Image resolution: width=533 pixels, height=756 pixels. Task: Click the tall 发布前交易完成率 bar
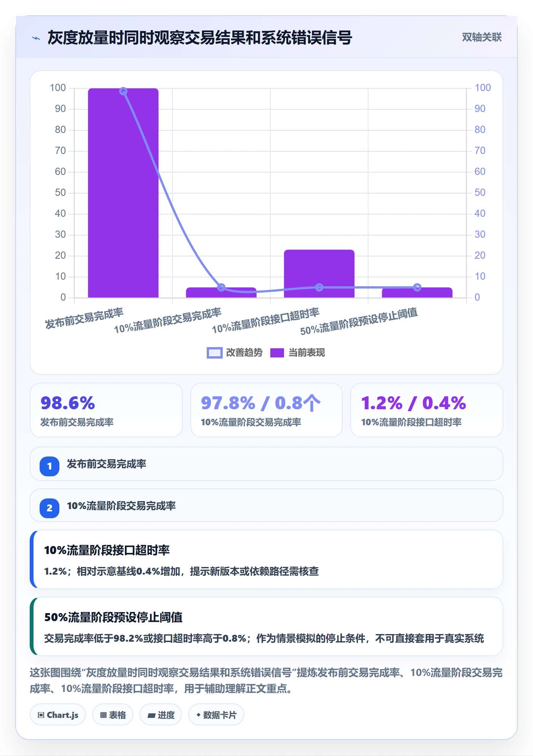[x=123, y=193]
